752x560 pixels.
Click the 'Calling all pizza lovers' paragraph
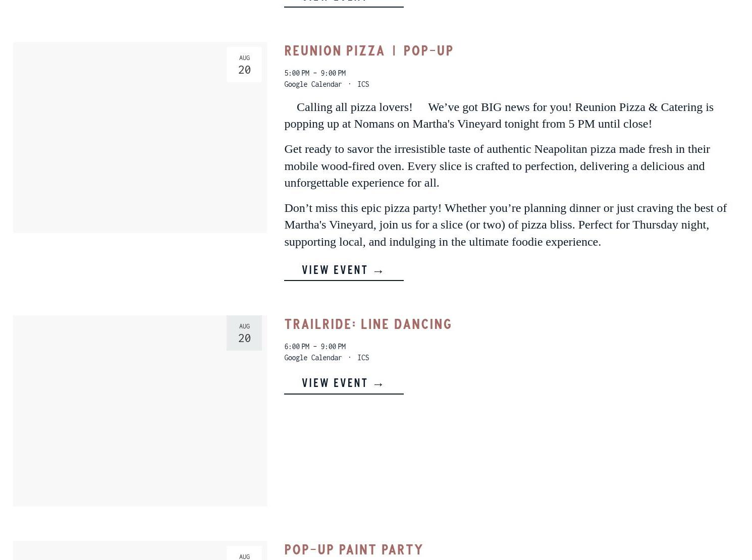click(499, 115)
